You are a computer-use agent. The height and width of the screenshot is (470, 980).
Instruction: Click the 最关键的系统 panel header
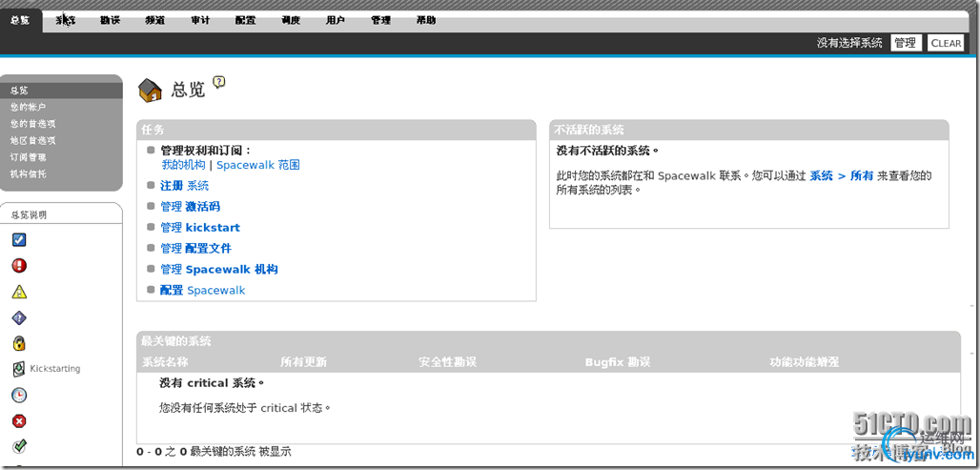click(548, 341)
